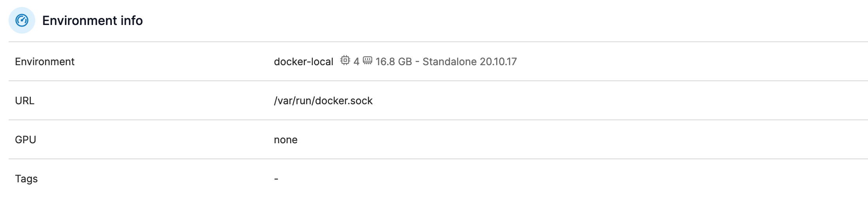
Task: Click the GPU value 'none'
Action: [285, 140]
